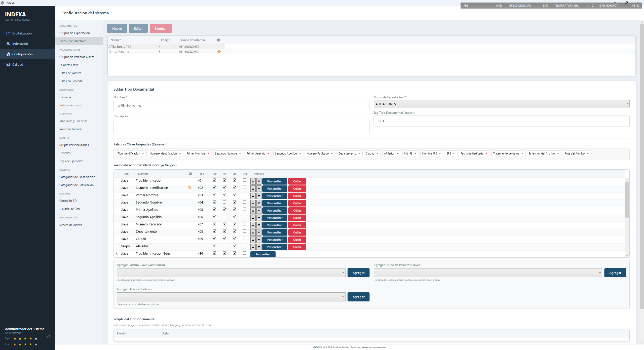The image size is (644, 350).
Task: Check Rec checkbox for Segundo Apellido
Action: [x=224, y=217]
